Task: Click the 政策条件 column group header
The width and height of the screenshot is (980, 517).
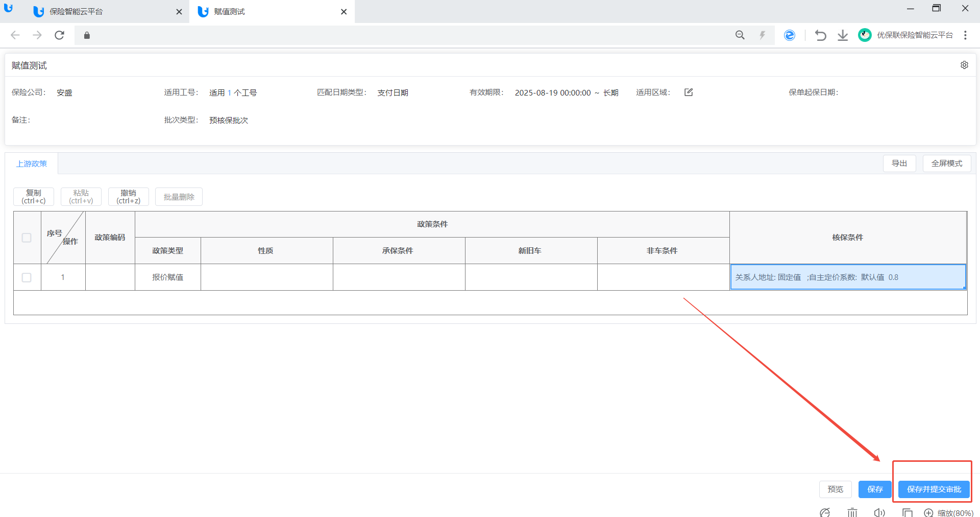Action: click(x=432, y=224)
